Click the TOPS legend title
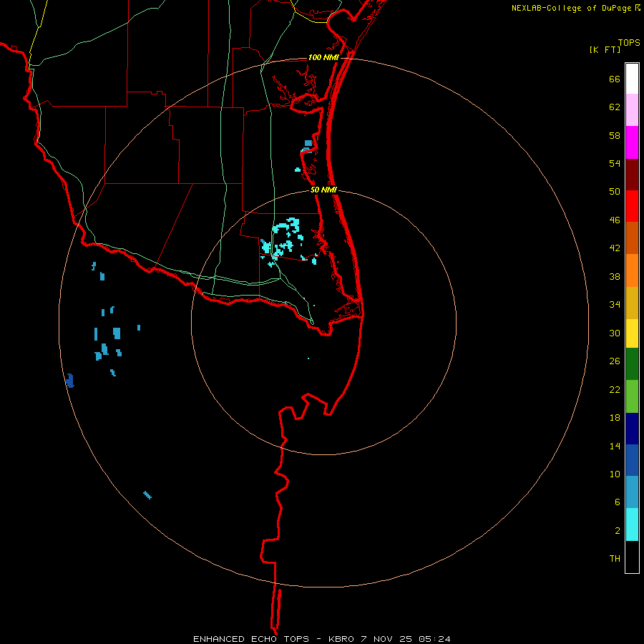The image size is (644, 644). pyautogui.click(x=629, y=42)
